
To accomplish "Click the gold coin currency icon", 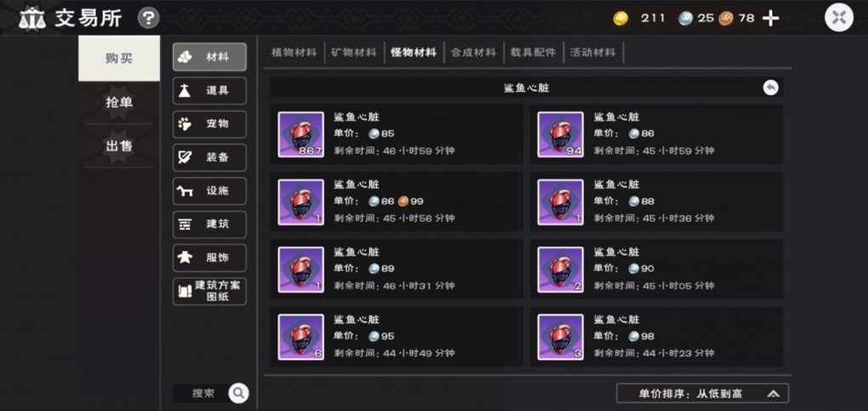I will tap(620, 18).
